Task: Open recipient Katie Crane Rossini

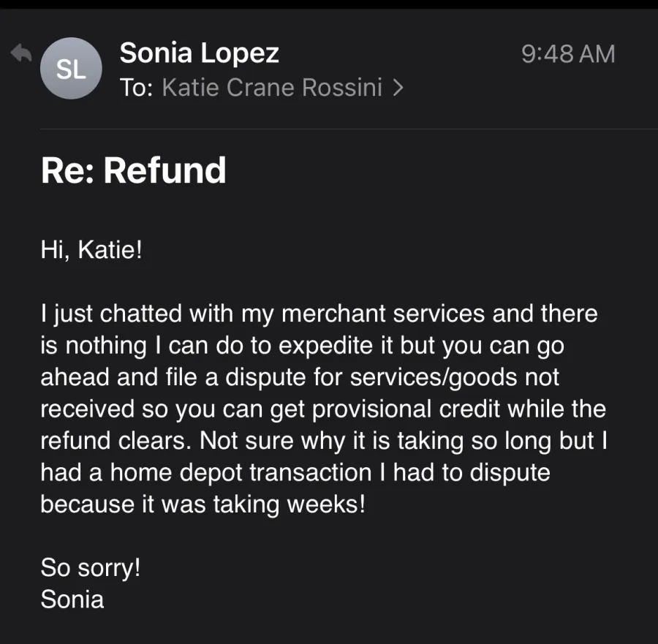Action: 272,87
